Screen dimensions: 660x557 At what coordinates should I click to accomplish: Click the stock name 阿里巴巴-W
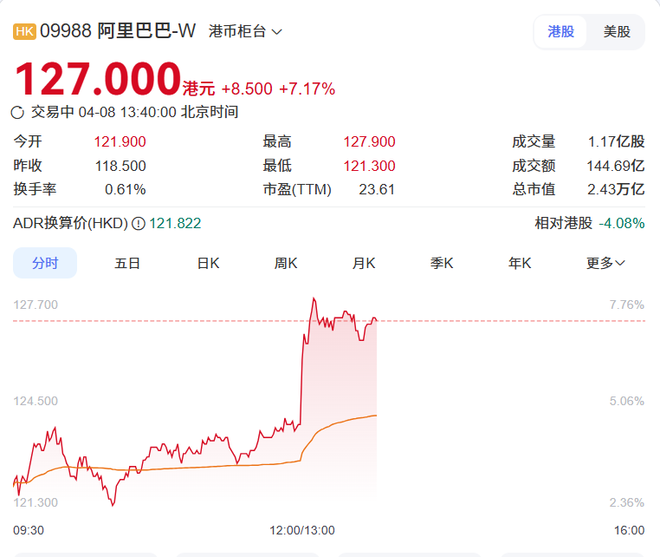pyautogui.click(x=147, y=31)
